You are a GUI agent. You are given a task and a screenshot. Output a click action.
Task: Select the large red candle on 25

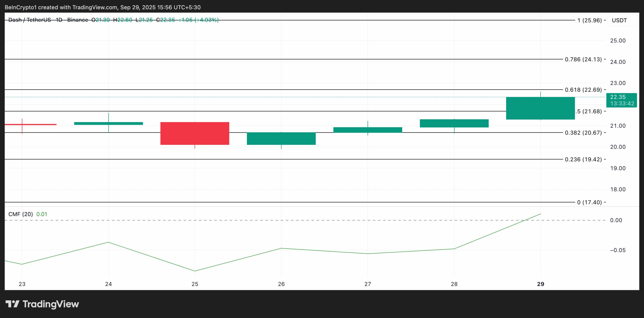pyautogui.click(x=195, y=133)
